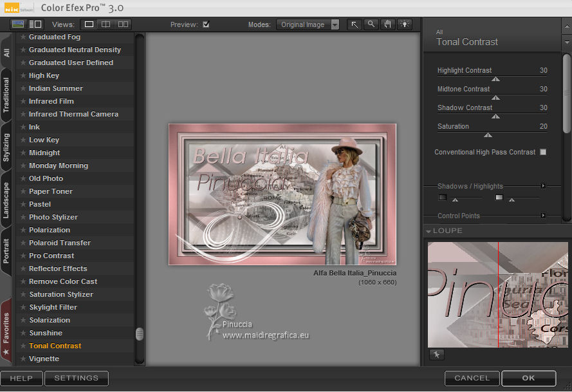
Task: Favorite the High Key filter star
Action: click(x=23, y=75)
